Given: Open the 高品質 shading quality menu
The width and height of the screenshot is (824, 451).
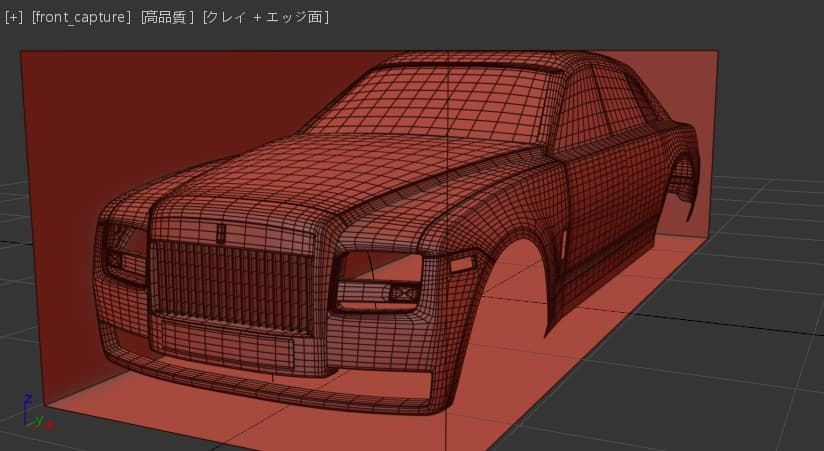Looking at the screenshot, I should tap(168, 17).
